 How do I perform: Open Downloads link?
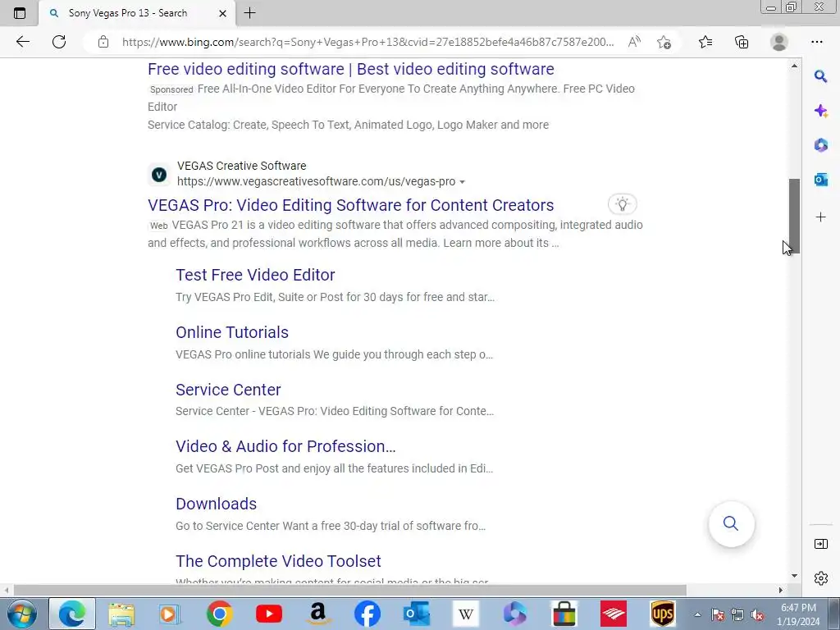217,504
